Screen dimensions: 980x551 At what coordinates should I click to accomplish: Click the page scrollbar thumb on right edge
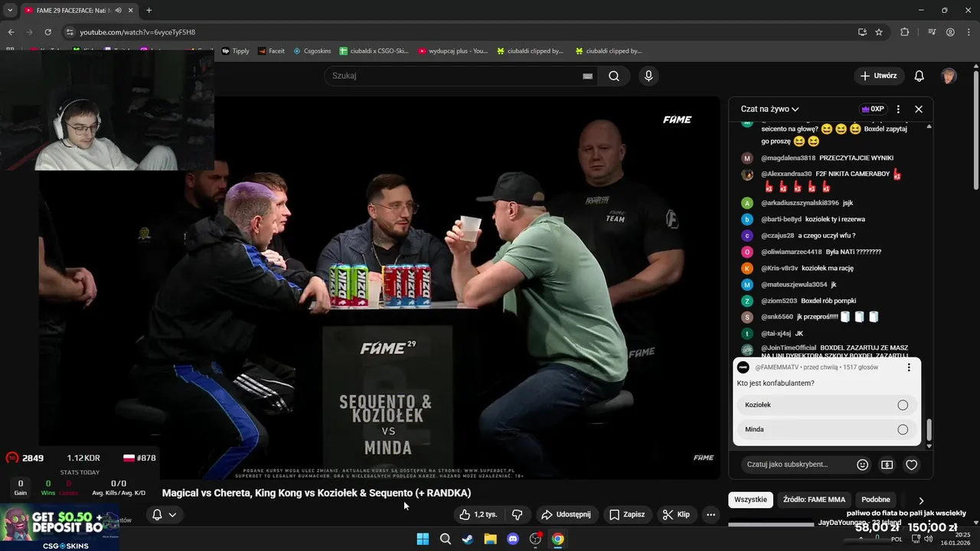(975, 130)
